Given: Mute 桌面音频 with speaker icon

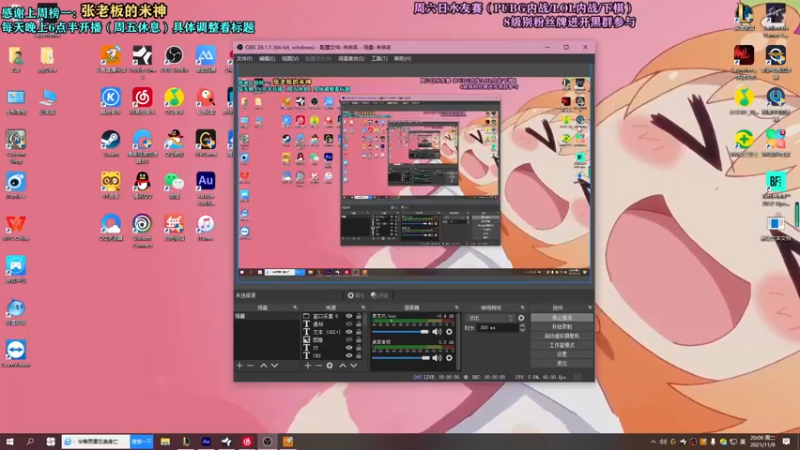Looking at the screenshot, I should click(x=437, y=358).
